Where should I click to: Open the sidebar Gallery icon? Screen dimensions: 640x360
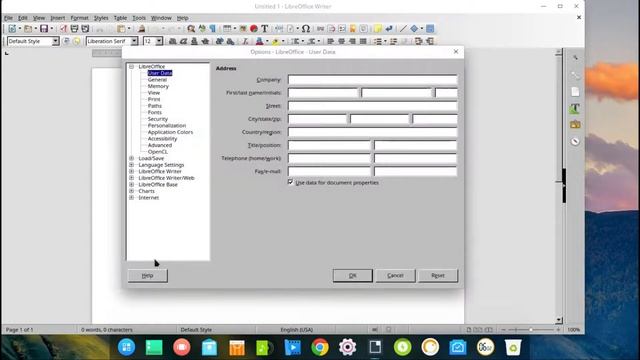click(575, 124)
